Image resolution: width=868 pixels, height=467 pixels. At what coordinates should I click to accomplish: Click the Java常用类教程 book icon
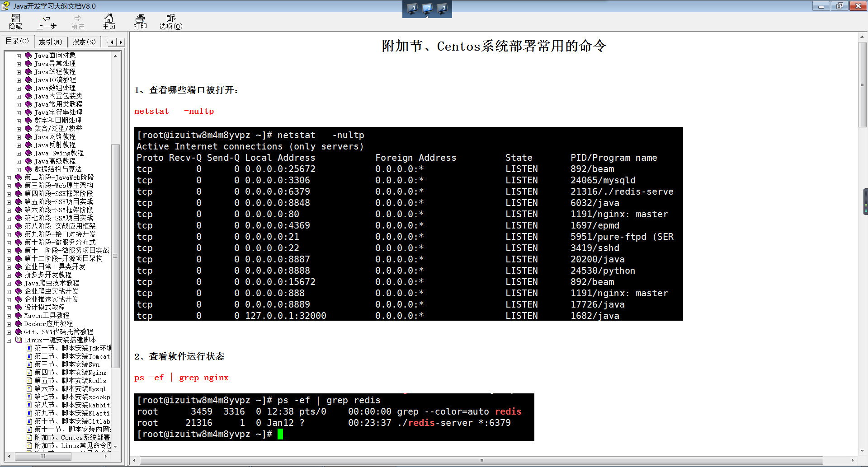(28, 104)
